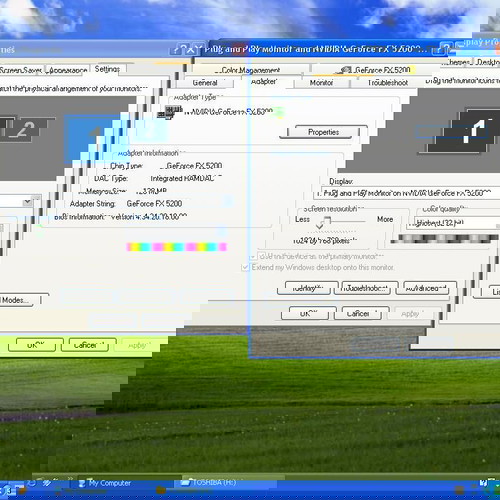Click the List All Modes... button
Screen dimensions: 500x500
[x=19, y=300]
